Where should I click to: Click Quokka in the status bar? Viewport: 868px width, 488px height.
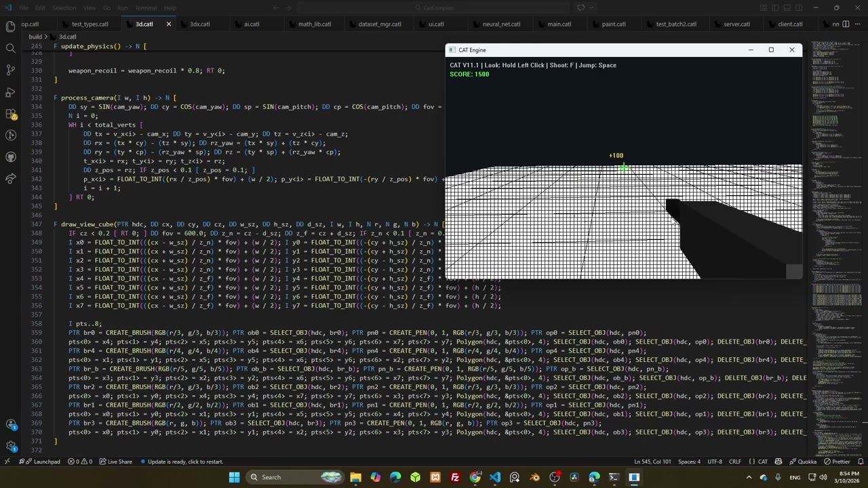802,462
